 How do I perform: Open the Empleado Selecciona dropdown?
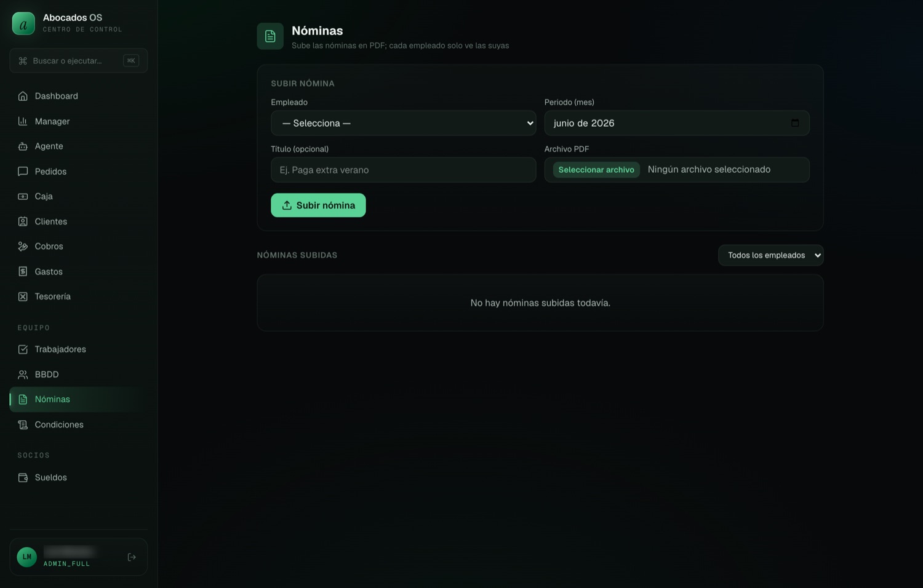[404, 123]
